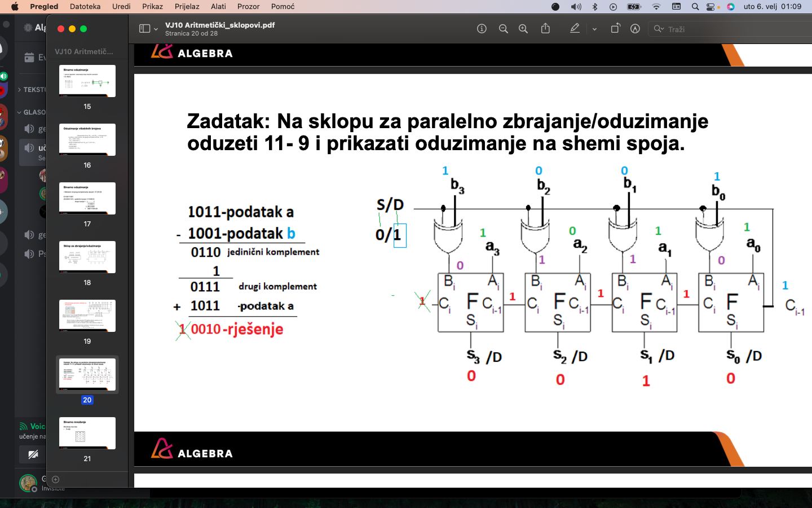Click the sidebar header VJ10 Aritmetič...
812x508 pixels.
[x=84, y=51]
